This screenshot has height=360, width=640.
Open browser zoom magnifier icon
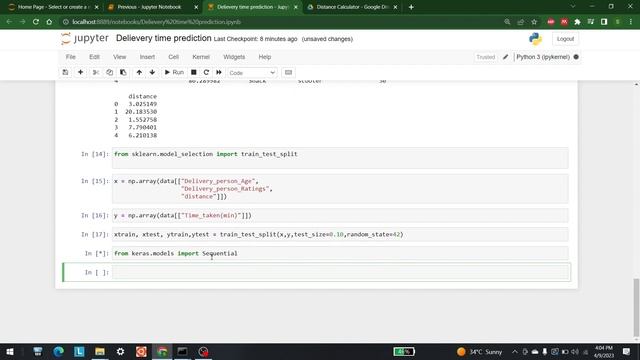[507, 22]
